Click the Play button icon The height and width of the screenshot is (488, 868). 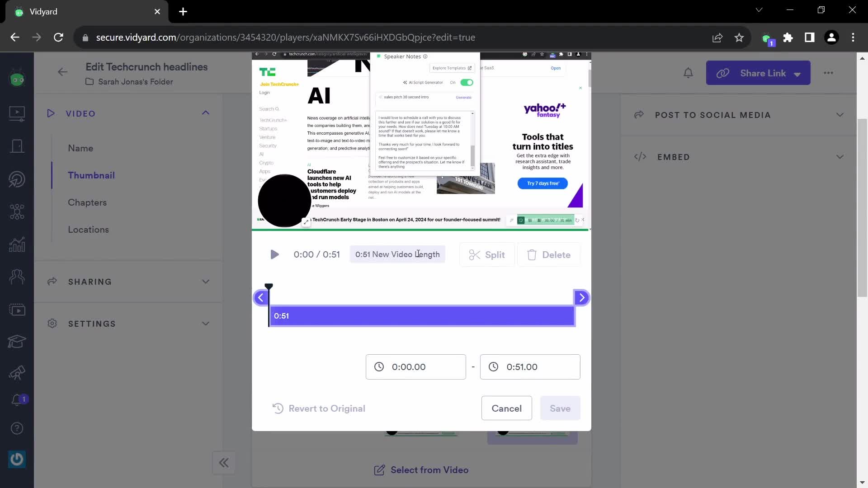click(275, 254)
